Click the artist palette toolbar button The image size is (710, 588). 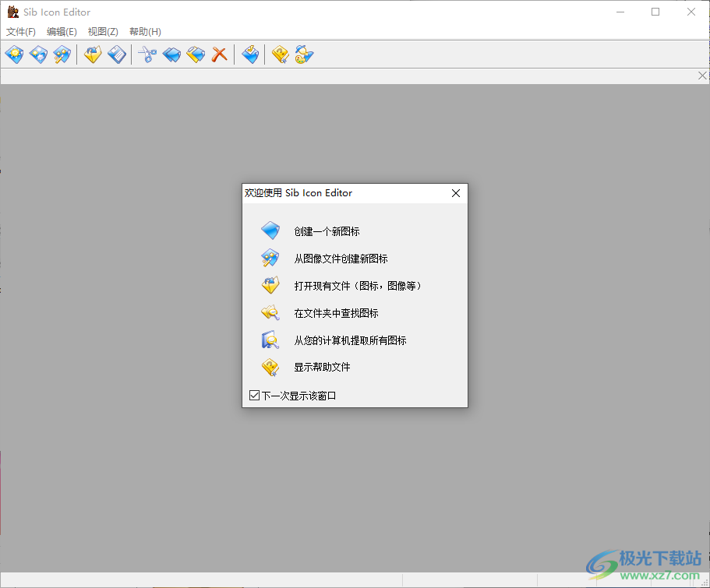[x=304, y=55]
